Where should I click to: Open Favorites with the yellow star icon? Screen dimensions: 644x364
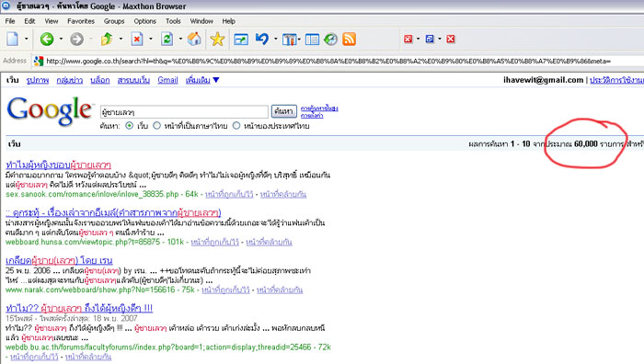click(x=217, y=39)
